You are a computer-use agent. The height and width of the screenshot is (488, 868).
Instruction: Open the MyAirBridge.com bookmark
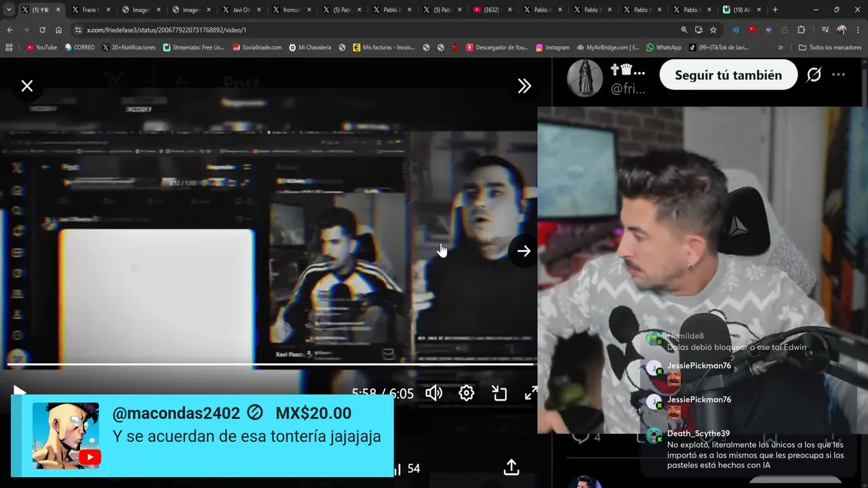point(608,47)
